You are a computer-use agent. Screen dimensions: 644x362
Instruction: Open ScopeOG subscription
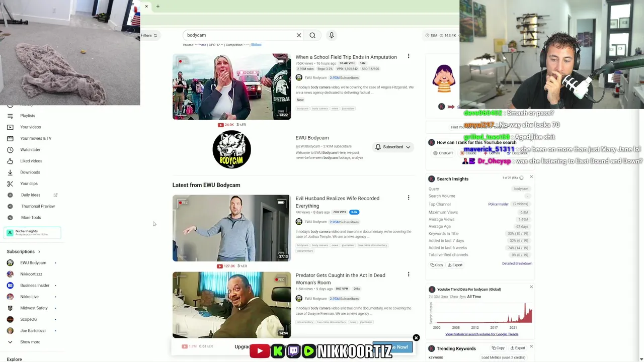click(29, 319)
